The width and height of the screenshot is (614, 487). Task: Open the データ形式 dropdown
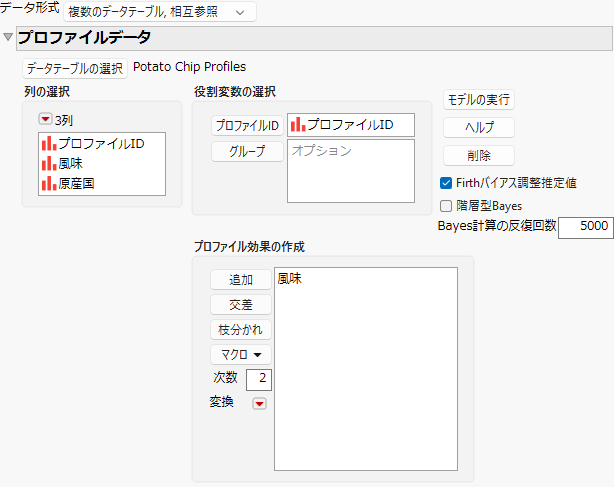(x=160, y=12)
